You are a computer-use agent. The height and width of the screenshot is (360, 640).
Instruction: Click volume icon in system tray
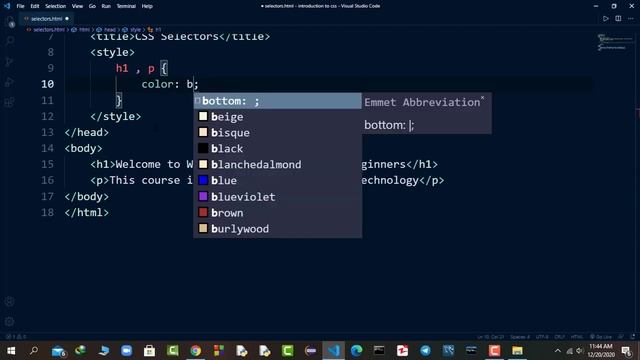580,351
